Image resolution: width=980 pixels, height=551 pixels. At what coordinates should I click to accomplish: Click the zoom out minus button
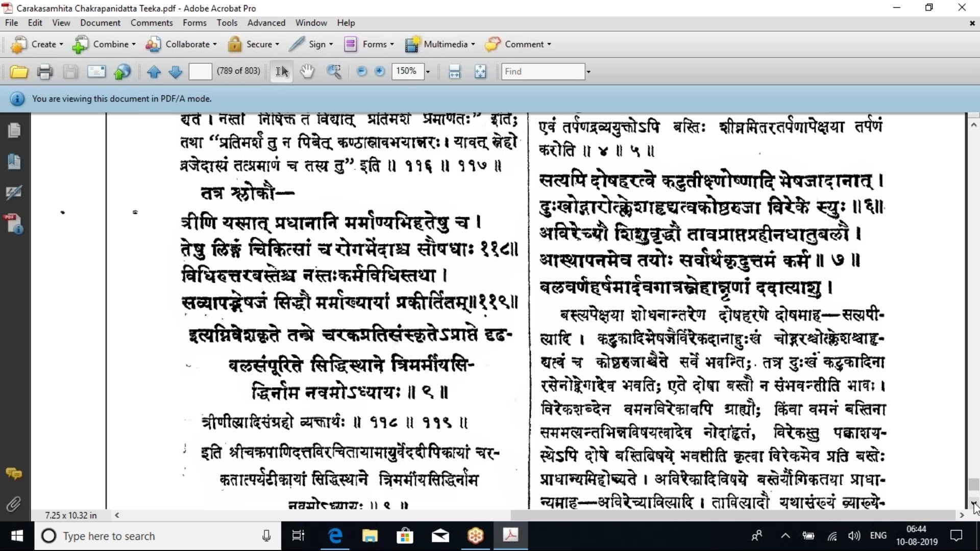click(x=361, y=71)
